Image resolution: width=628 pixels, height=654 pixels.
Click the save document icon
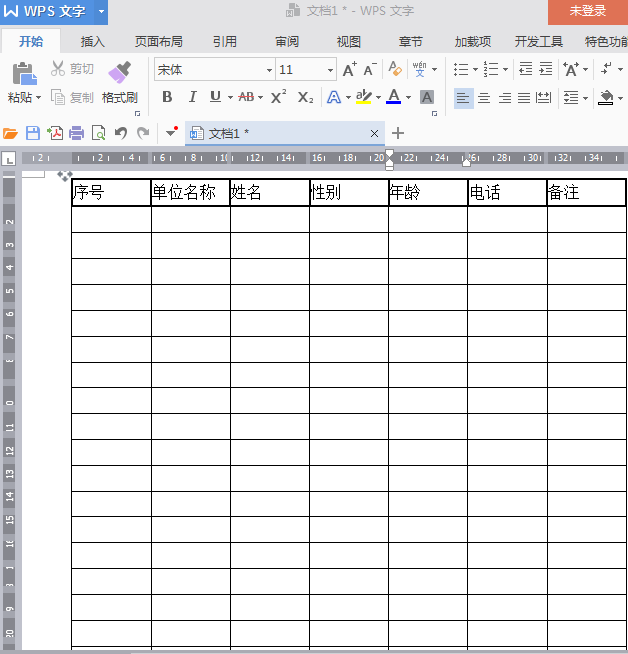coord(33,133)
